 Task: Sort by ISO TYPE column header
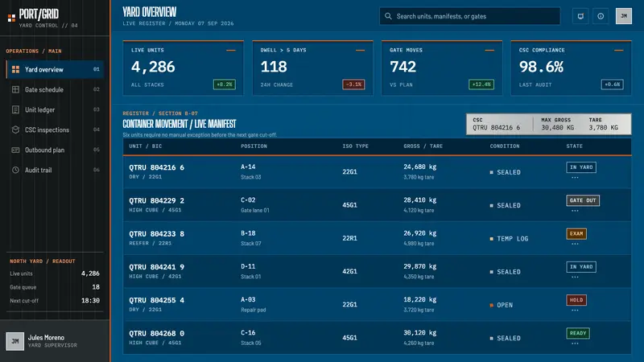(355, 146)
